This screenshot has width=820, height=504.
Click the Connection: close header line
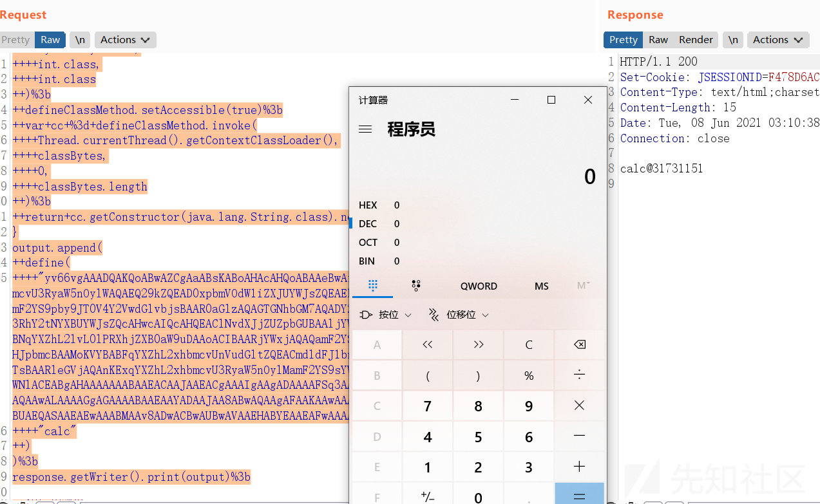674,138
